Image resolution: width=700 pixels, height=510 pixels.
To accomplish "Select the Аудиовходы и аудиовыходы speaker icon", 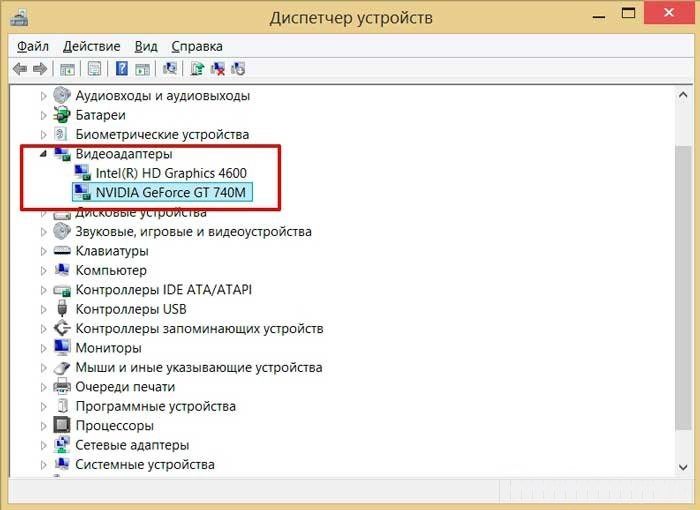I will pyautogui.click(x=62, y=95).
